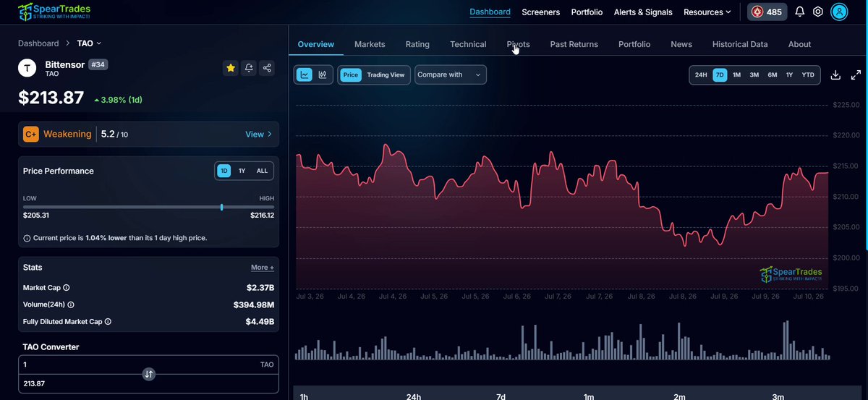Viewport: 868px width, 400px height.
Task: Switch to the News tab
Action: 681,44
